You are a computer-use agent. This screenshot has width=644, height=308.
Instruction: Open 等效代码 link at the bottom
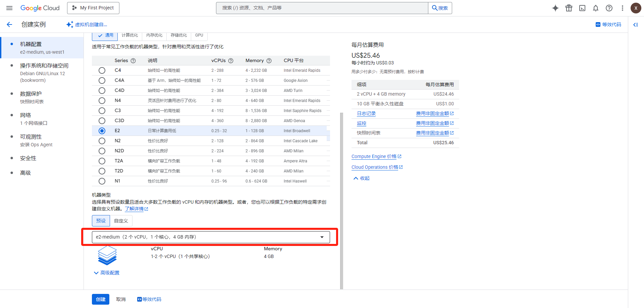click(x=149, y=299)
